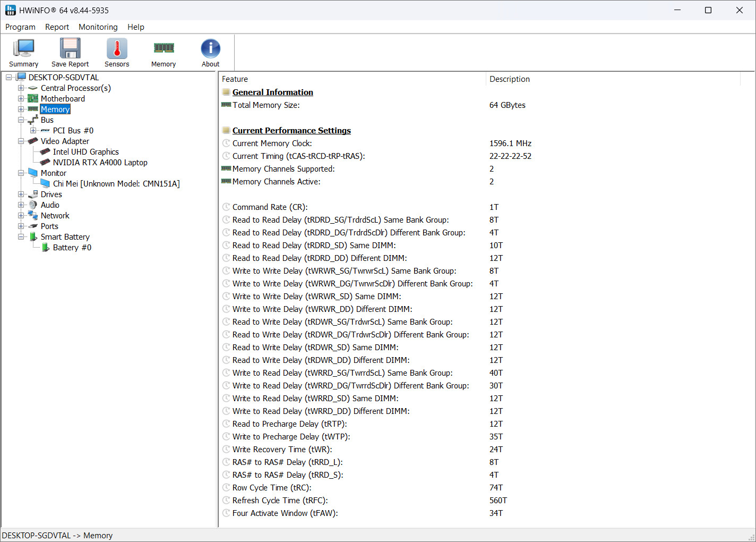Image resolution: width=756 pixels, height=542 pixels.
Task: Click the Total Memory Size row icon
Action: click(x=226, y=105)
